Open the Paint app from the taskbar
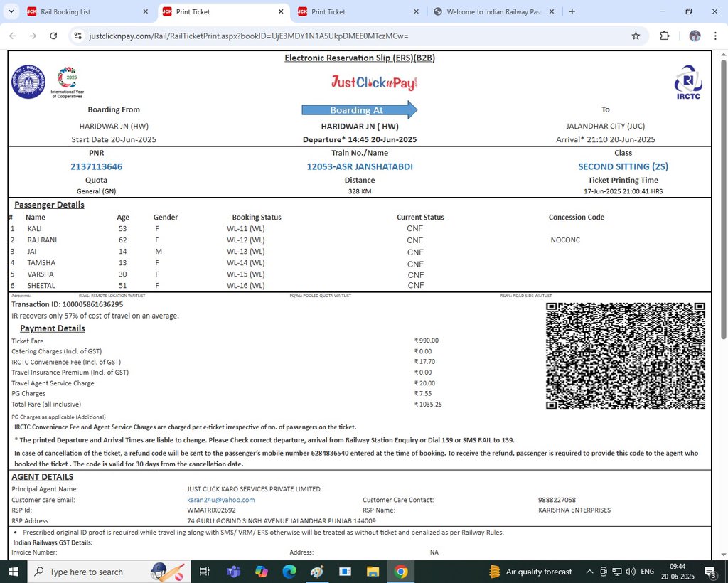The image size is (728, 583). tap(317, 572)
